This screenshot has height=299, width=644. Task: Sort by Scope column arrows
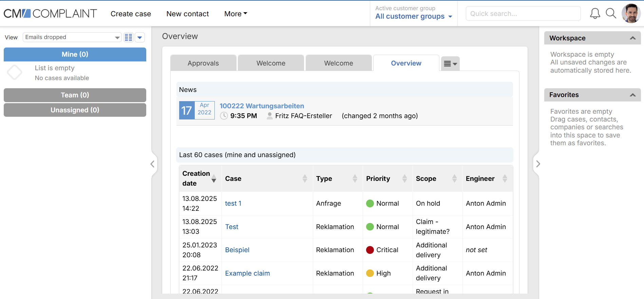pos(454,179)
